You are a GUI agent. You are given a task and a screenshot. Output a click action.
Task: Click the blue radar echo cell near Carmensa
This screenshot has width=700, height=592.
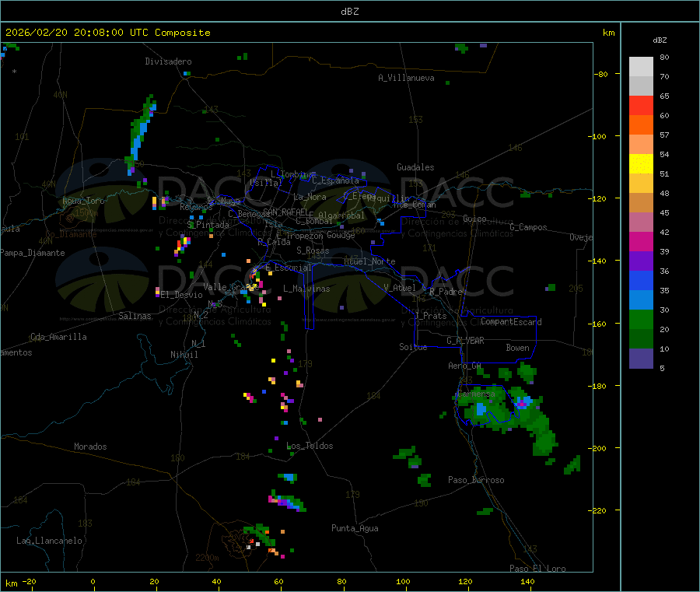[481, 409]
